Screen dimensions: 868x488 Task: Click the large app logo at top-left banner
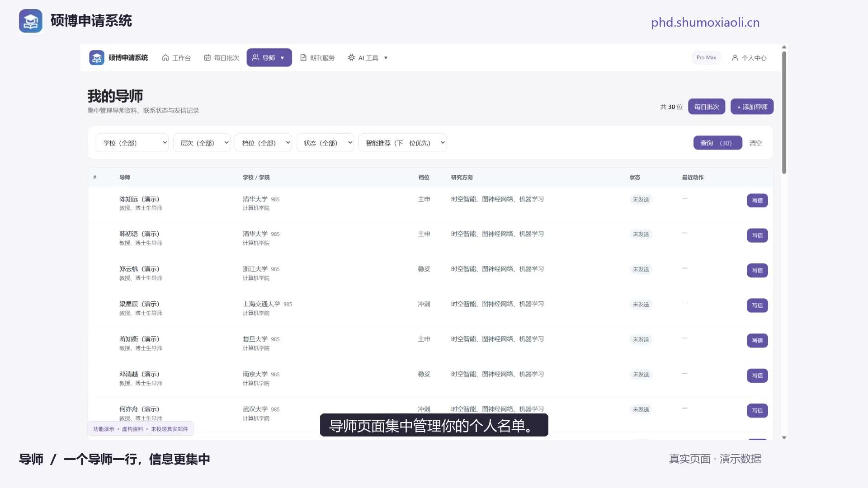coord(31,21)
